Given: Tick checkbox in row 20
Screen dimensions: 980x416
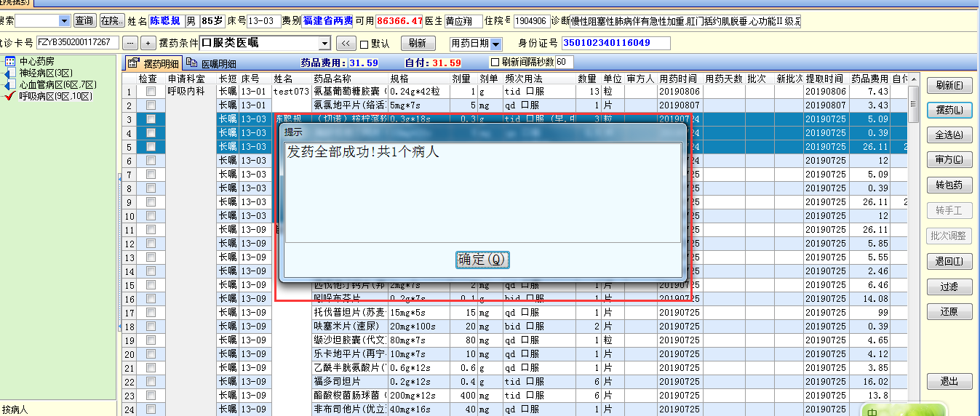Looking at the screenshot, I should coord(151,354).
